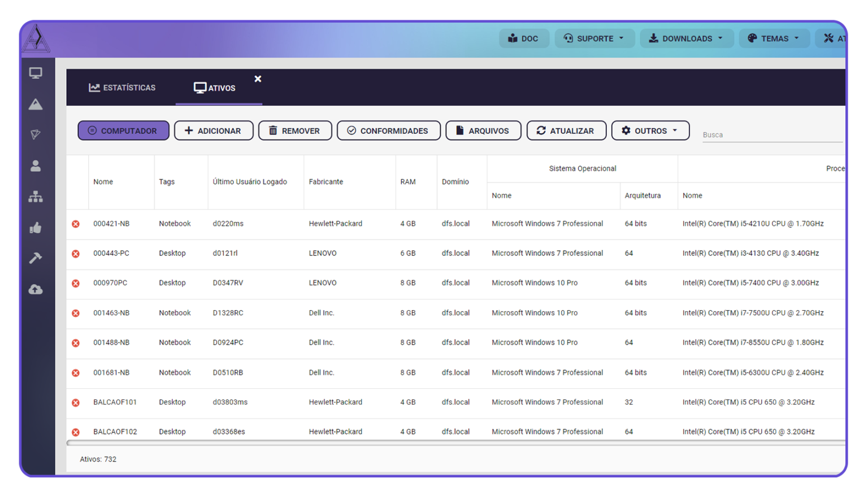
Task: Expand the SUPORTE dropdown menu
Action: pos(594,38)
